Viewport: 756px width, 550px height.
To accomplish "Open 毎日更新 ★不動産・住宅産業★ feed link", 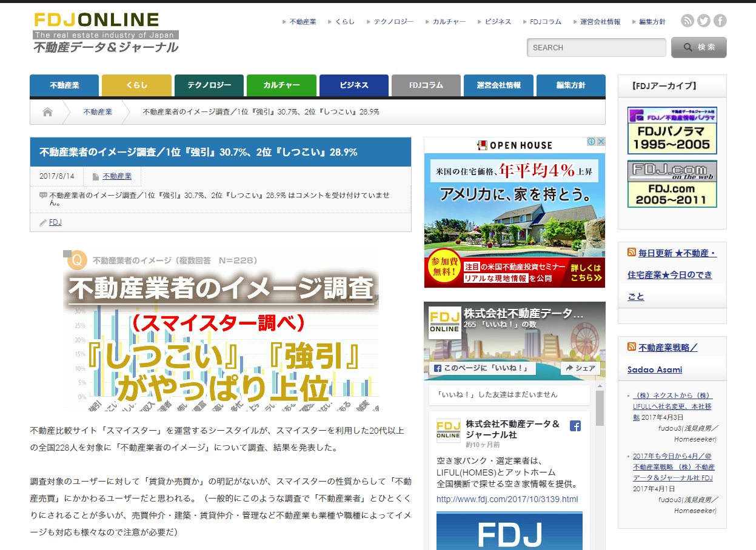I will click(x=672, y=274).
